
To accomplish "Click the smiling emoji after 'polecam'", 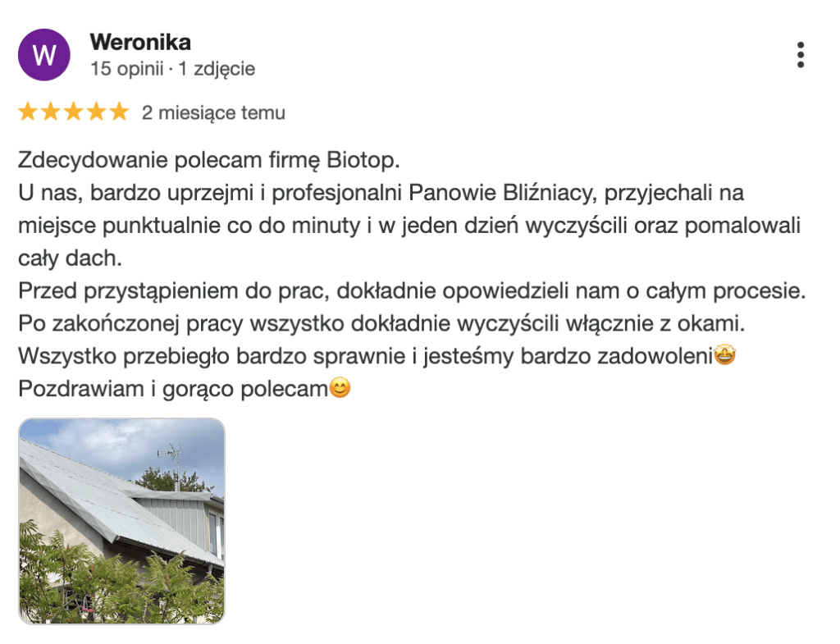I will click(340, 389).
